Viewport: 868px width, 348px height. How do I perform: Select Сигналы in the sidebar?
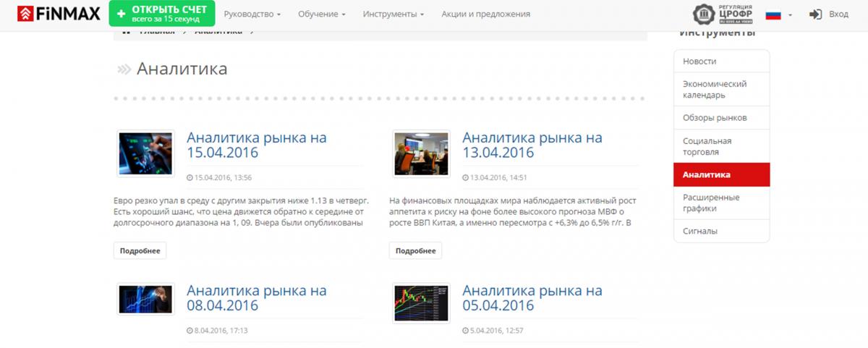(x=699, y=231)
